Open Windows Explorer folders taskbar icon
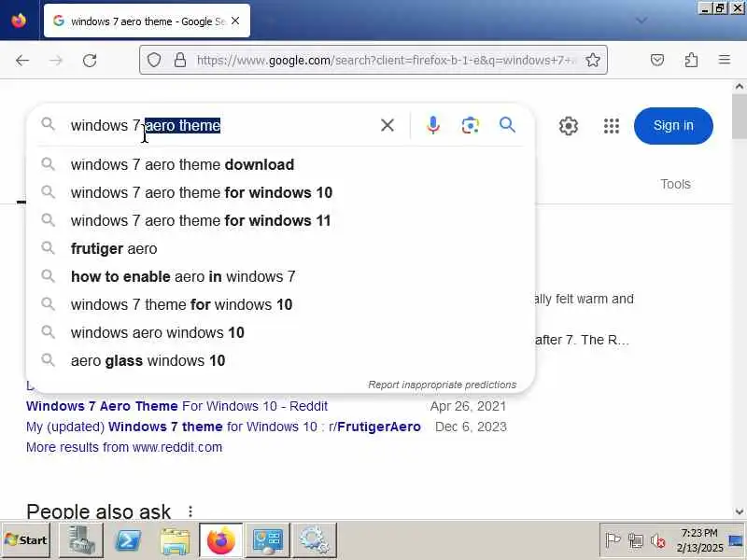747x560 pixels. (175, 540)
